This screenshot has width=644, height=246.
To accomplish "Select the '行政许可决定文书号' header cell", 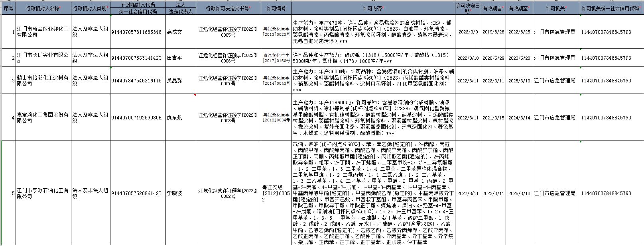I will pos(228,8).
